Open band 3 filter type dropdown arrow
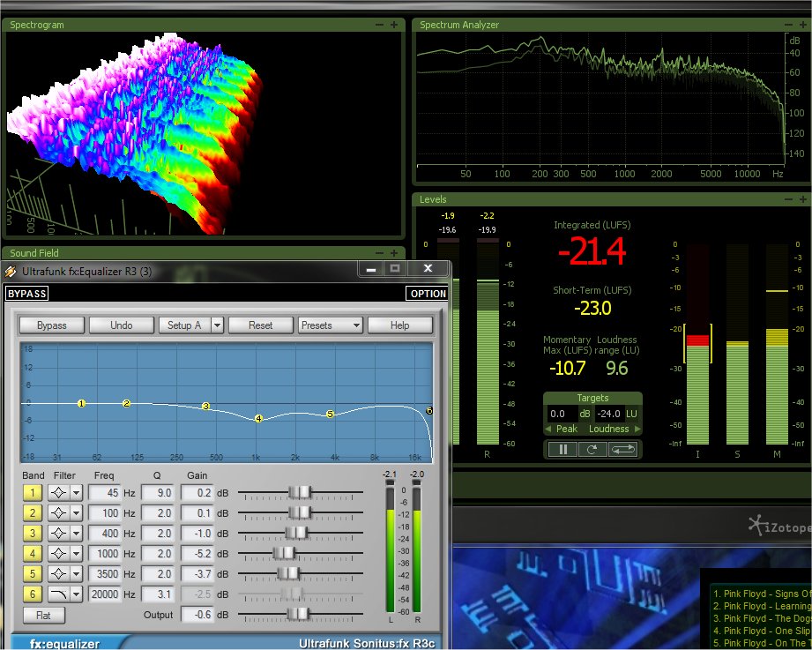The width and height of the screenshot is (812, 650). coord(76,533)
